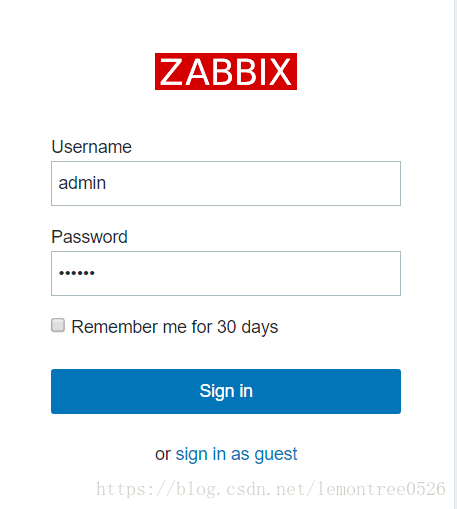Focus the Username input field
Screen dimensions: 457x509
click(x=226, y=183)
